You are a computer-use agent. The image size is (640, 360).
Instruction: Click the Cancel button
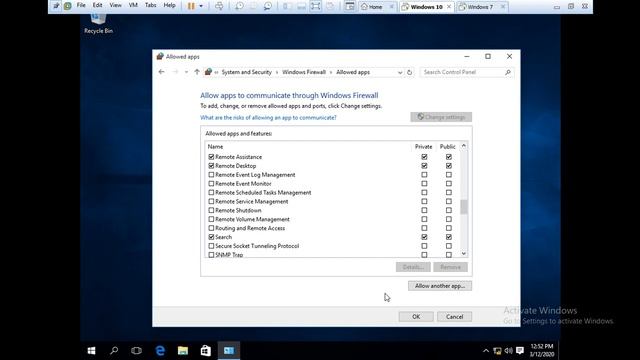(x=454, y=316)
